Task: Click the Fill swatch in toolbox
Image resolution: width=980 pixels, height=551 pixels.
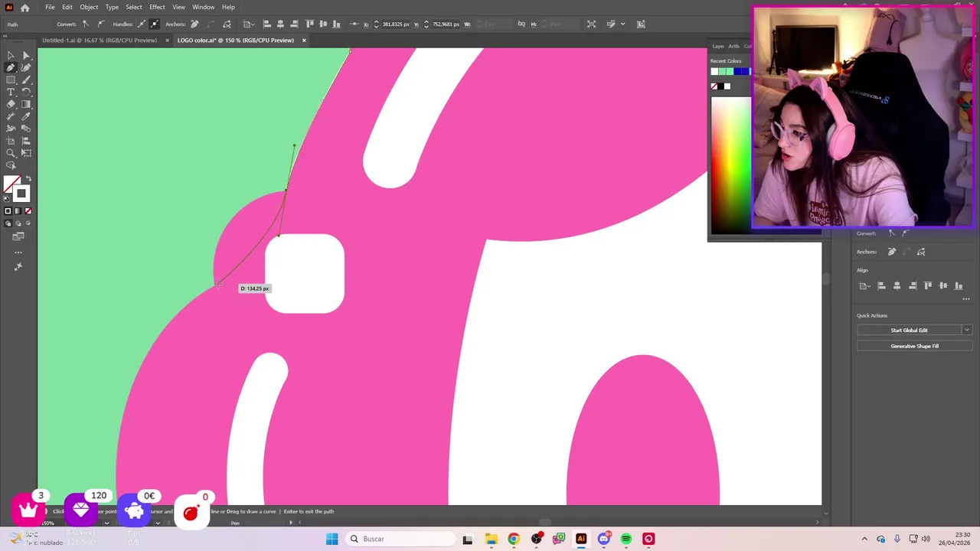Action: (x=11, y=184)
